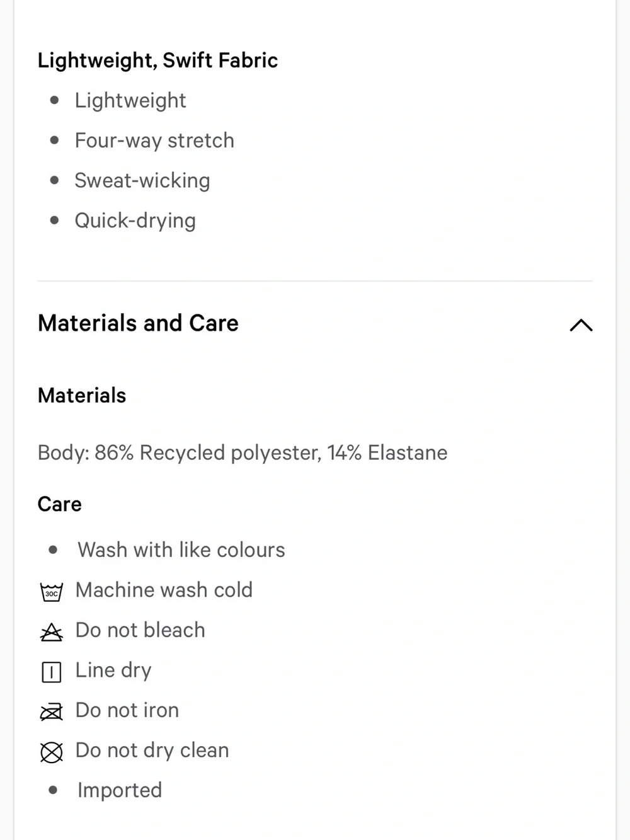630x840 pixels.
Task: Click the Wash with like colours item
Action: [181, 550]
